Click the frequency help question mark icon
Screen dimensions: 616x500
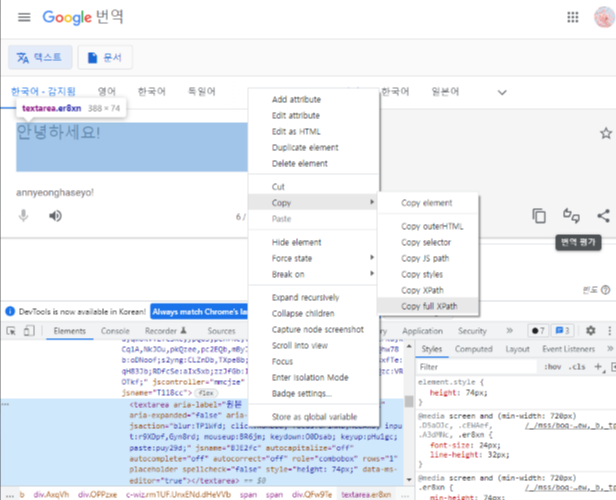pyautogui.click(x=606, y=290)
